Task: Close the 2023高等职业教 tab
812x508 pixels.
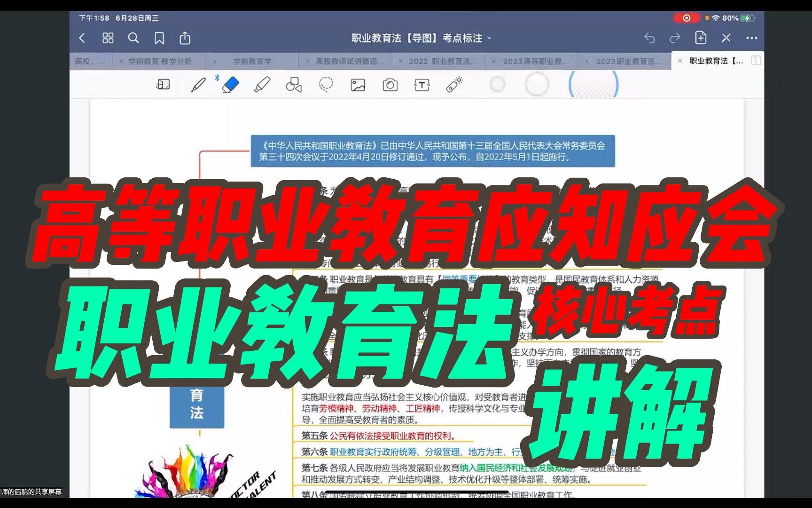Action: click(x=493, y=61)
